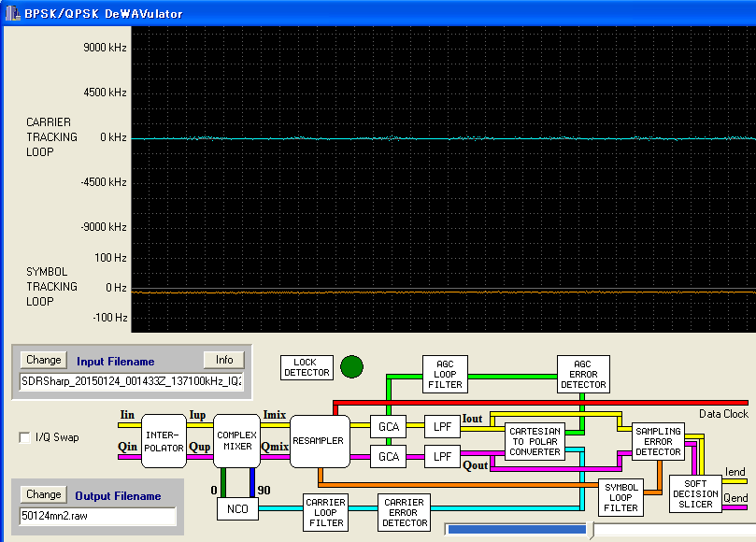Click the -9000 kHz axis label

click(104, 227)
